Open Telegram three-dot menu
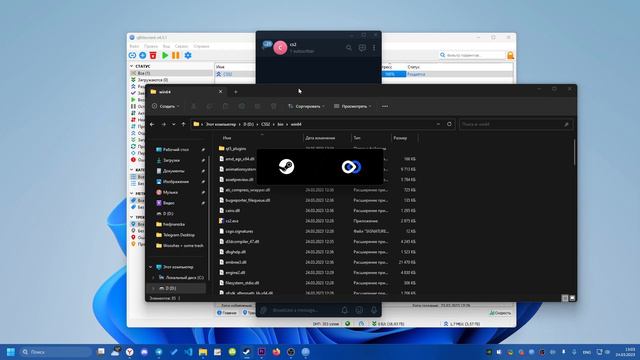Viewport: 640px width, 360px height. click(x=374, y=48)
